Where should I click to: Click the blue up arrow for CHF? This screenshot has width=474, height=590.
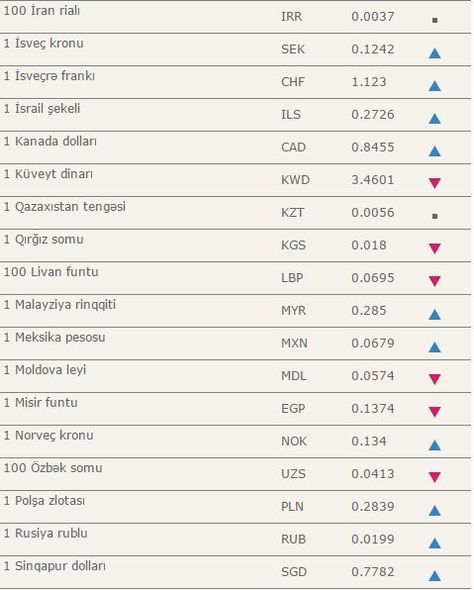(x=434, y=86)
